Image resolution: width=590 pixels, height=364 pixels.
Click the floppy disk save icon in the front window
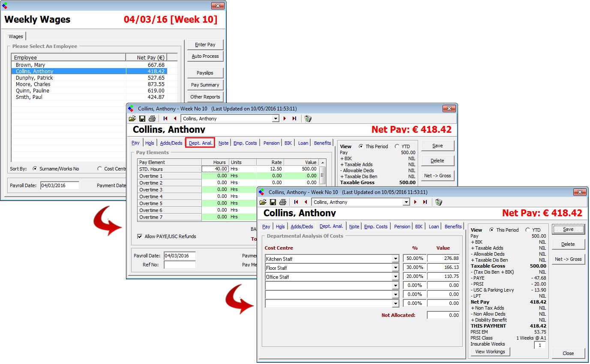pos(273,202)
